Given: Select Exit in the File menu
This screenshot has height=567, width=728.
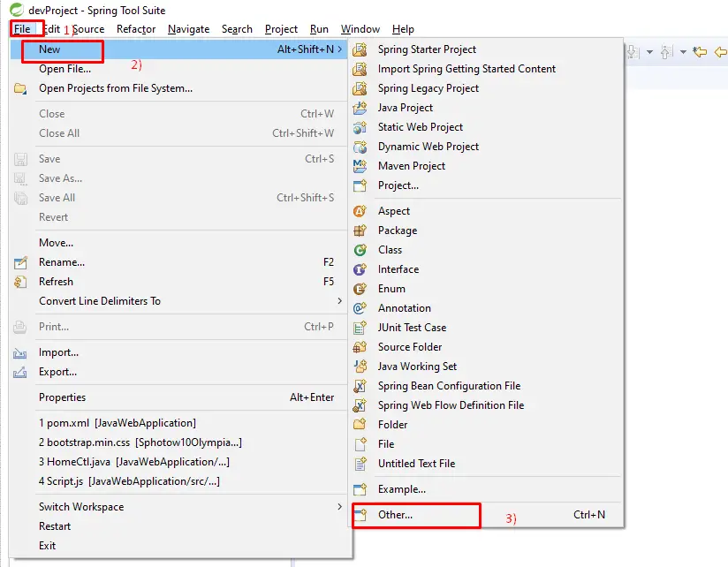Looking at the screenshot, I should click(x=180, y=546).
